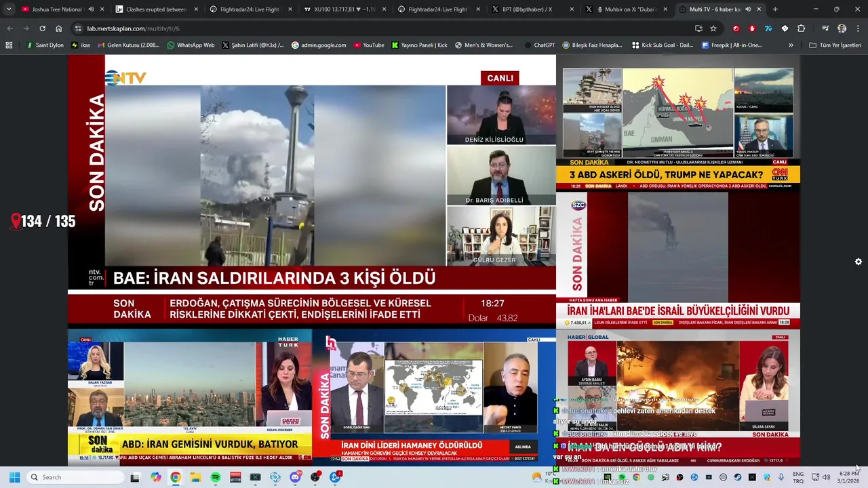Bookmark this page with the star
This screenshot has height=488, width=868.
point(713,28)
